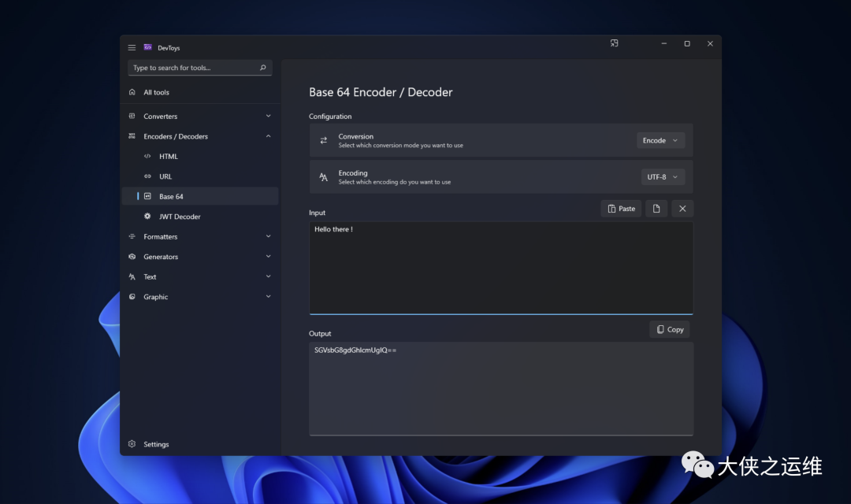The width and height of the screenshot is (851, 504).
Task: Expand the Text section chevron
Action: coord(268,276)
